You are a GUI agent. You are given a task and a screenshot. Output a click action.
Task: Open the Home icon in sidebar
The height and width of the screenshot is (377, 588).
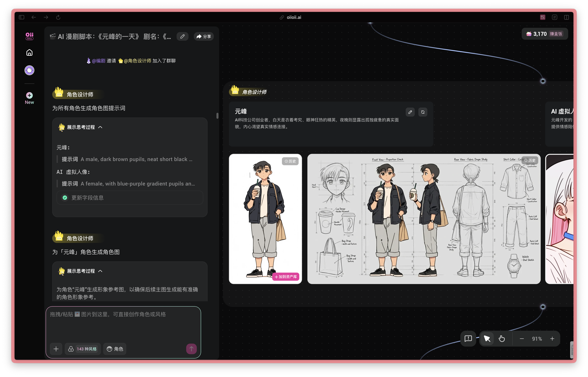(29, 53)
